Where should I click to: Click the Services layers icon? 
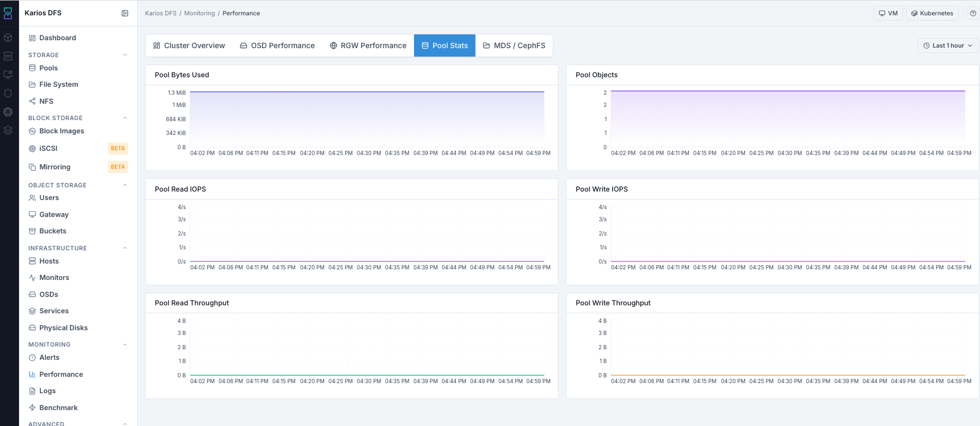pos(32,311)
